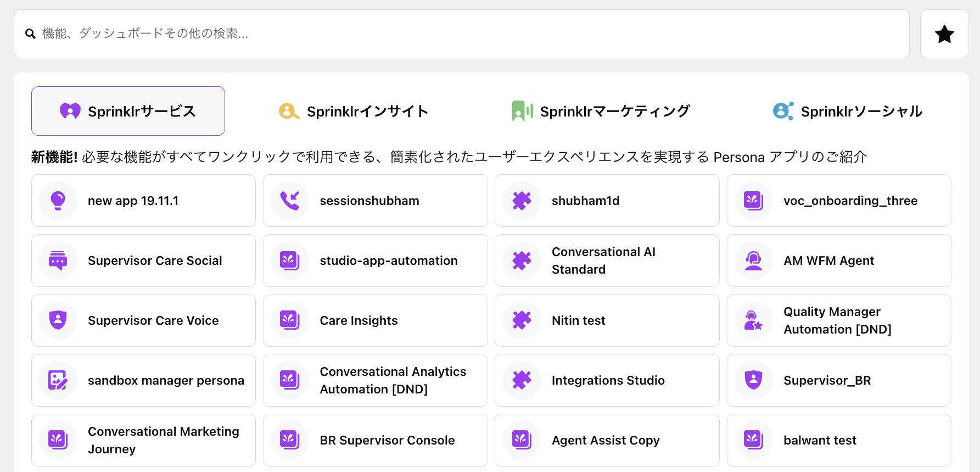The width and height of the screenshot is (980, 472).
Task: Click the puzzle icon of shubham1d
Action: (x=522, y=201)
